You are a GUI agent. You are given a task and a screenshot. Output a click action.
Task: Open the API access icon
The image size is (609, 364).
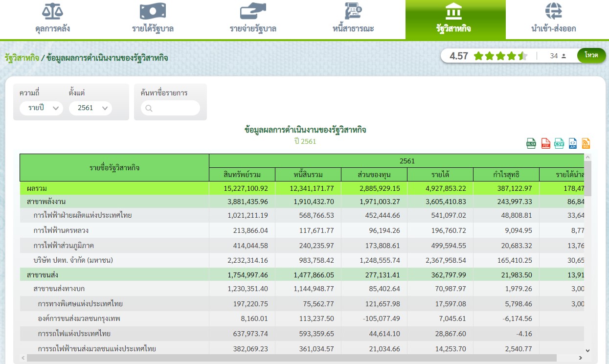573,143
